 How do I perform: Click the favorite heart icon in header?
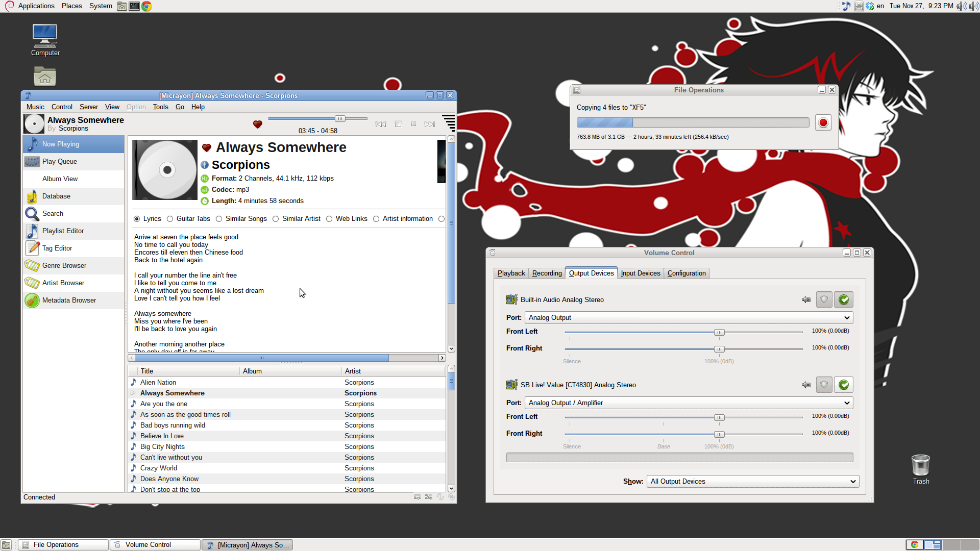coord(258,124)
